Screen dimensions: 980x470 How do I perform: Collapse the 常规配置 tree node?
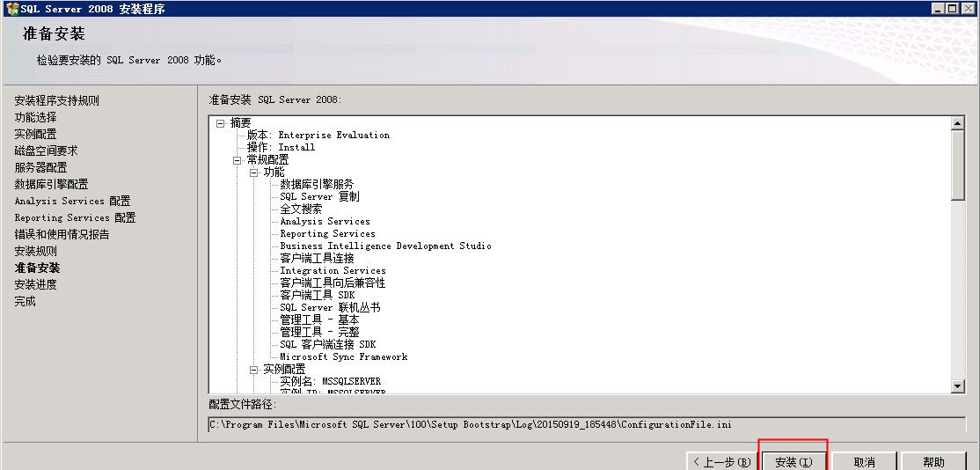tap(237, 160)
